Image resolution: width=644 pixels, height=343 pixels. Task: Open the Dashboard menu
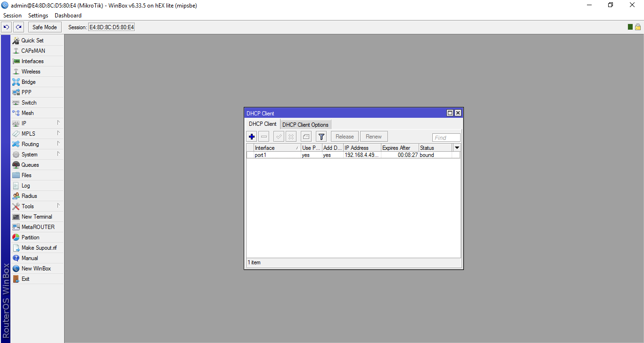[68, 16]
